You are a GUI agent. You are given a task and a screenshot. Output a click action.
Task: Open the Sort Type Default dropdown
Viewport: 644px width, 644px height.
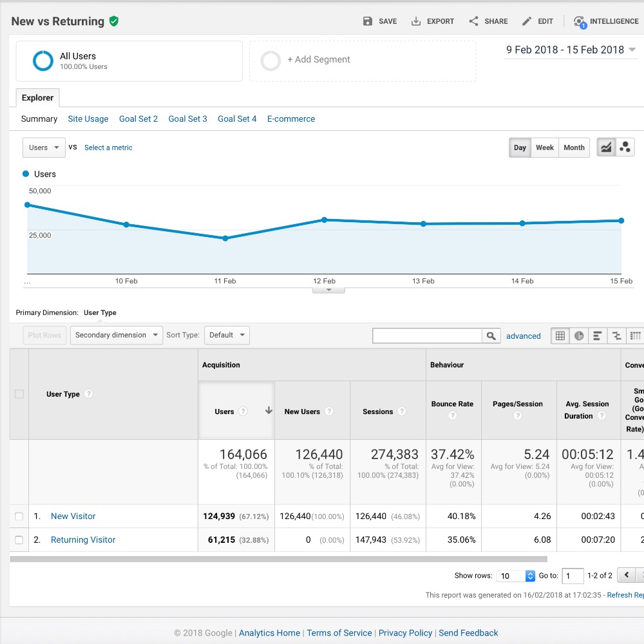point(227,335)
